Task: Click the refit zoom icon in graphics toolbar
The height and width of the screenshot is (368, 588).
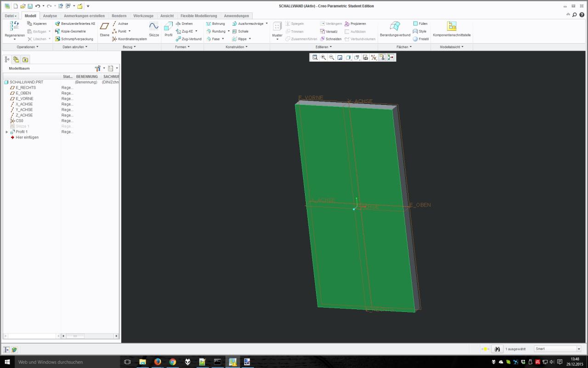Action: click(315, 57)
